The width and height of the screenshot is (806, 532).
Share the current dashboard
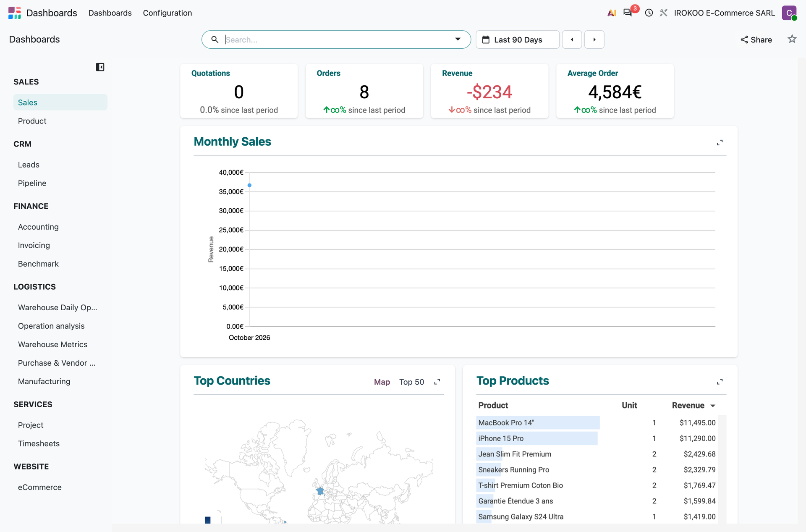(x=756, y=39)
